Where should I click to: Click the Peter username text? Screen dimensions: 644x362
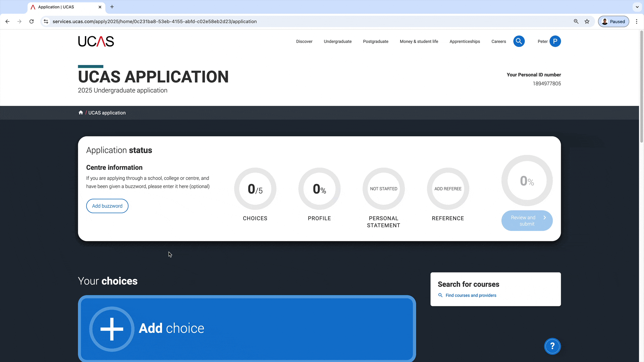[542, 42]
